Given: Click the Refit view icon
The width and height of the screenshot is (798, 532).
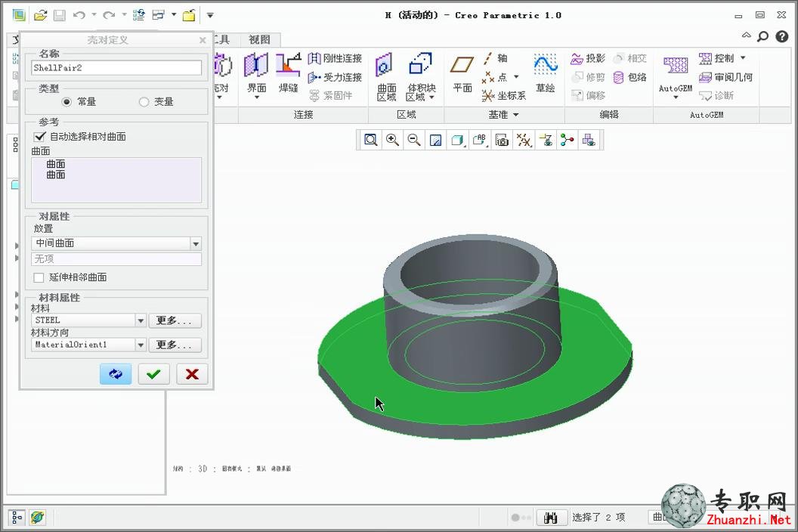Looking at the screenshot, I should point(370,140).
